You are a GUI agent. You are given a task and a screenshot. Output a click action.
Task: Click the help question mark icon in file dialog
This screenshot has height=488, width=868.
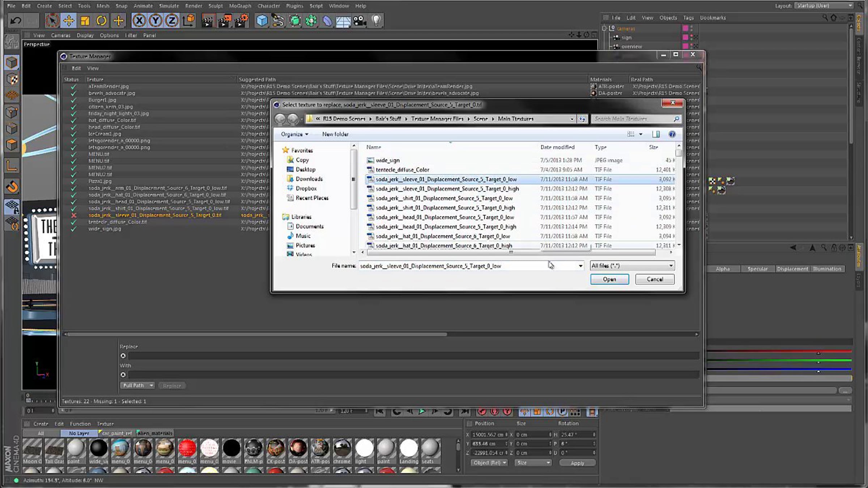672,134
